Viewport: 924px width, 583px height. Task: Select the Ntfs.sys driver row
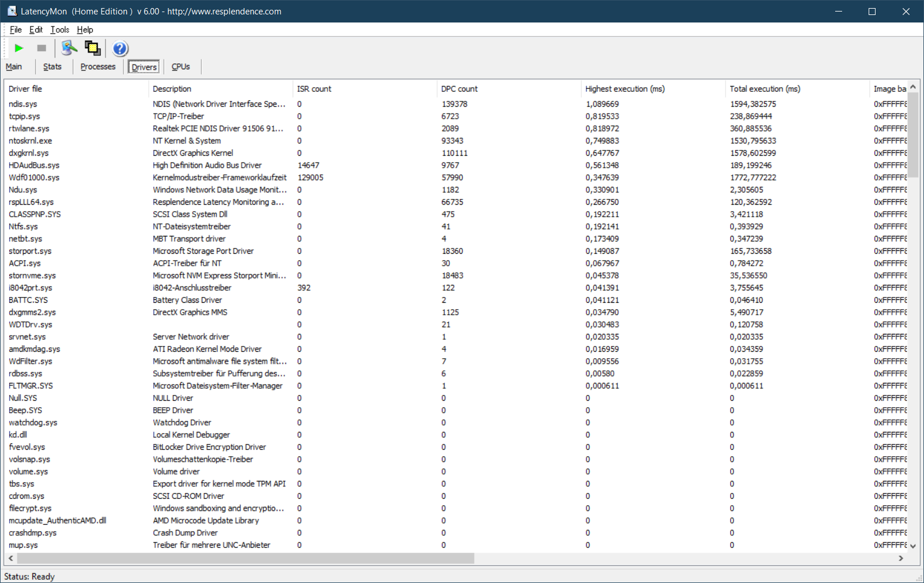pos(456,227)
